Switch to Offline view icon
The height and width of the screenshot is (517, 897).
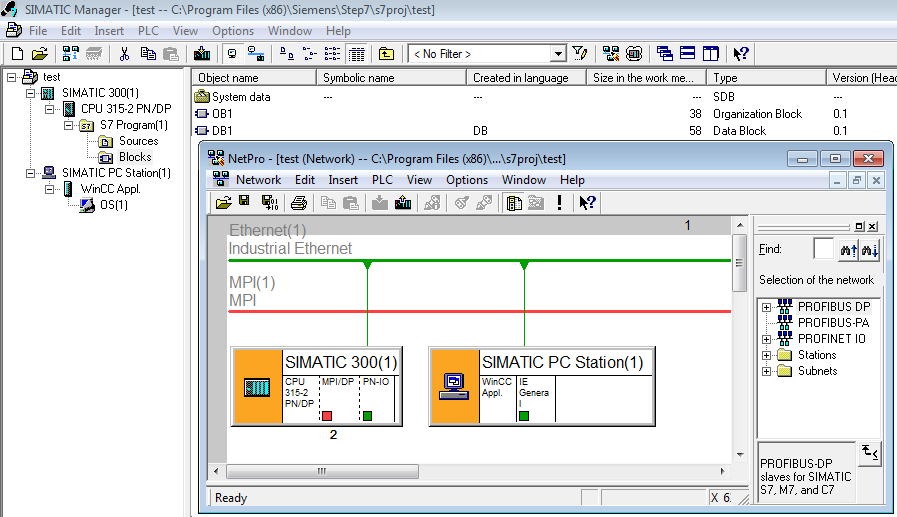tap(232, 54)
